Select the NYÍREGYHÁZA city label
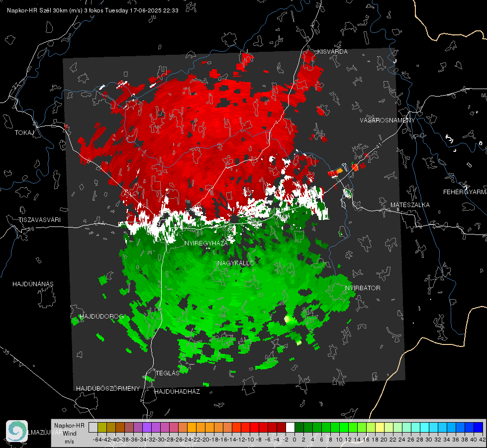 tap(206, 243)
